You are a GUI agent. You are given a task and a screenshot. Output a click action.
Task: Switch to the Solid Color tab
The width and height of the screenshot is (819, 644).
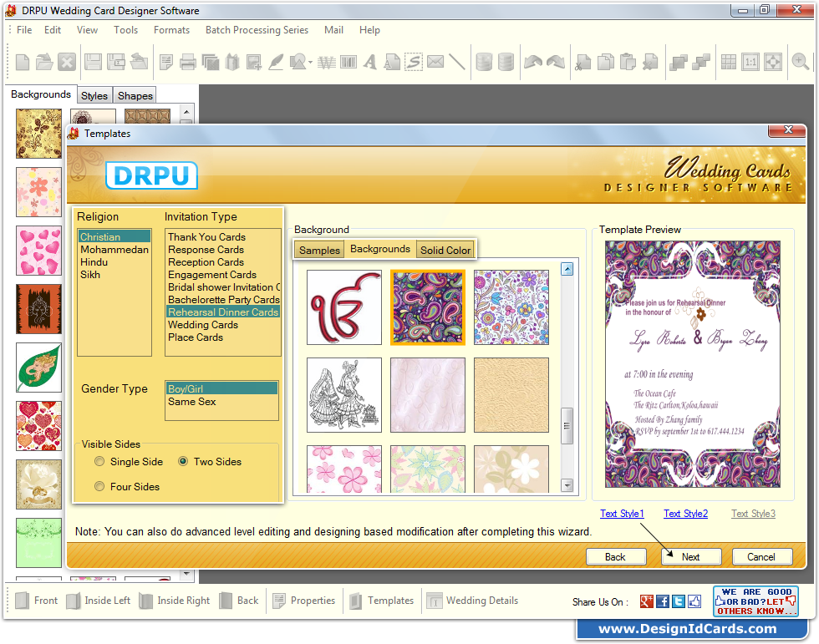(445, 250)
